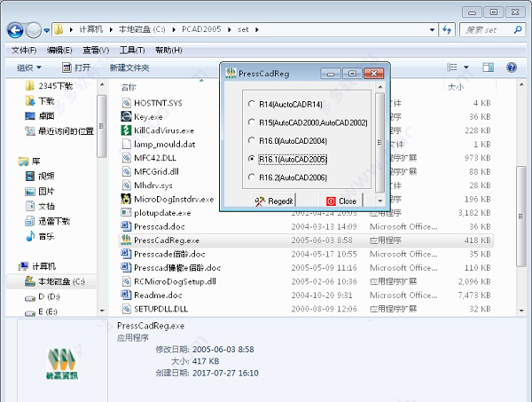Open the 编辑(E) menu

pyautogui.click(x=59, y=51)
